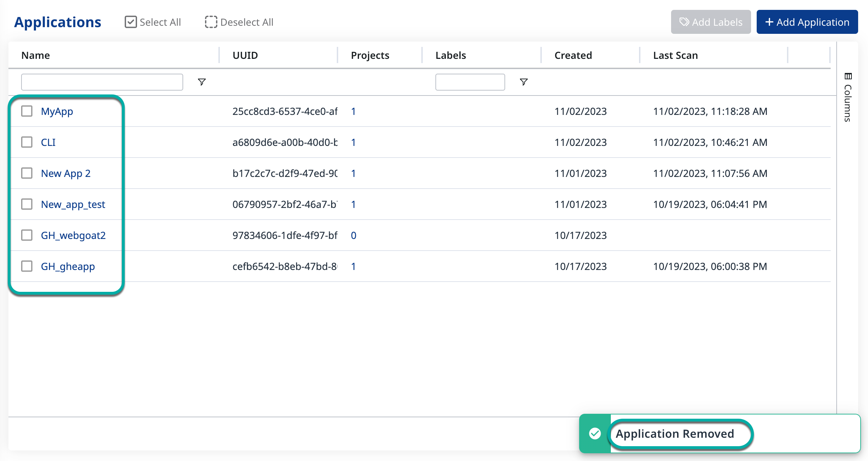The width and height of the screenshot is (868, 461).
Task: Select the GH_webgoat2 row checkbox
Action: [x=27, y=235]
